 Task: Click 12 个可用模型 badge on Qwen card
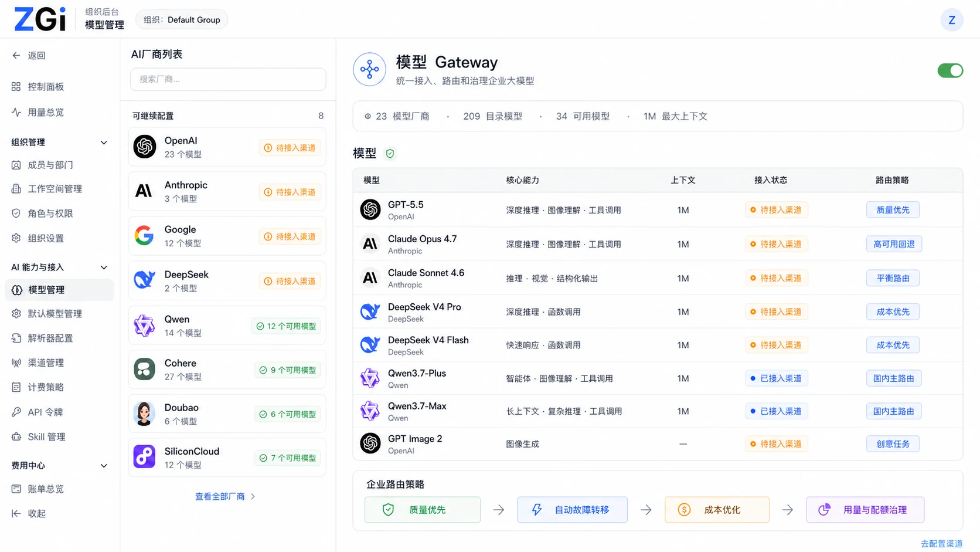pyautogui.click(x=287, y=326)
